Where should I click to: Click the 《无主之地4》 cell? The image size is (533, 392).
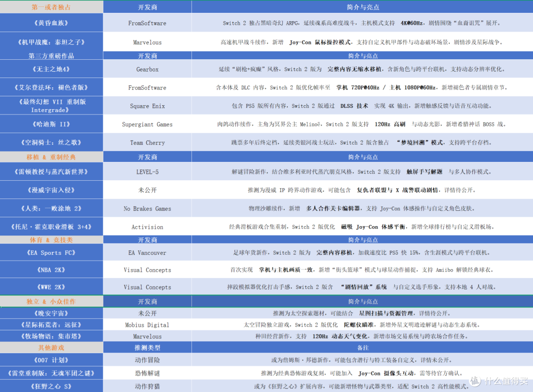51,69
